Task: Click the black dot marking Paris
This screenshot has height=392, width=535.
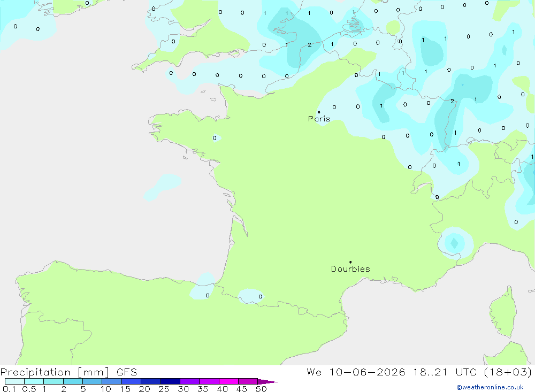Action: coord(319,112)
